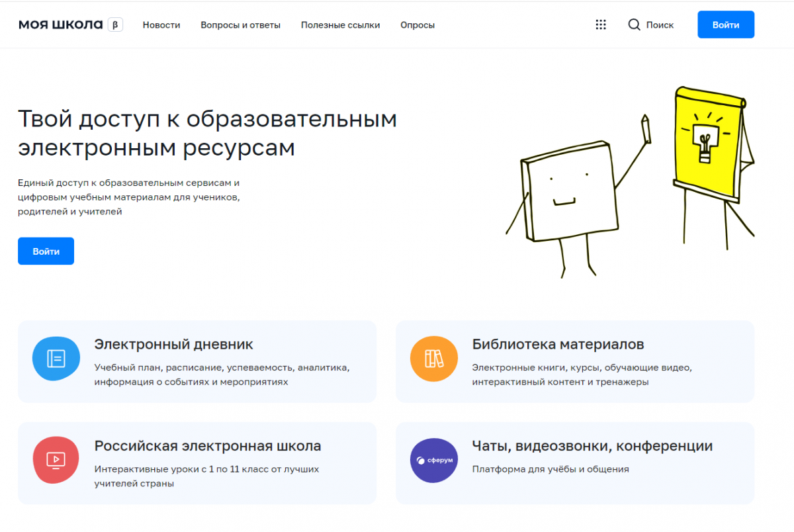Click the purple Сферум icon
This screenshot has width=794, height=532.
click(x=434, y=460)
